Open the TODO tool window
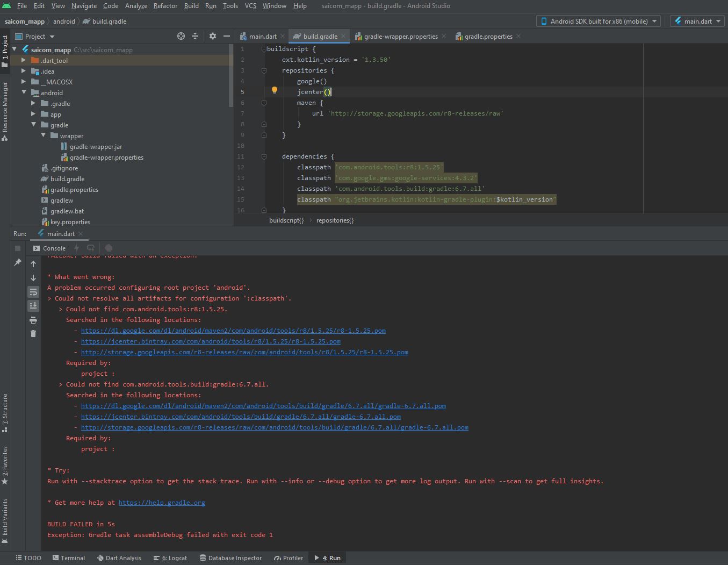The height and width of the screenshot is (565, 728). pyautogui.click(x=28, y=558)
